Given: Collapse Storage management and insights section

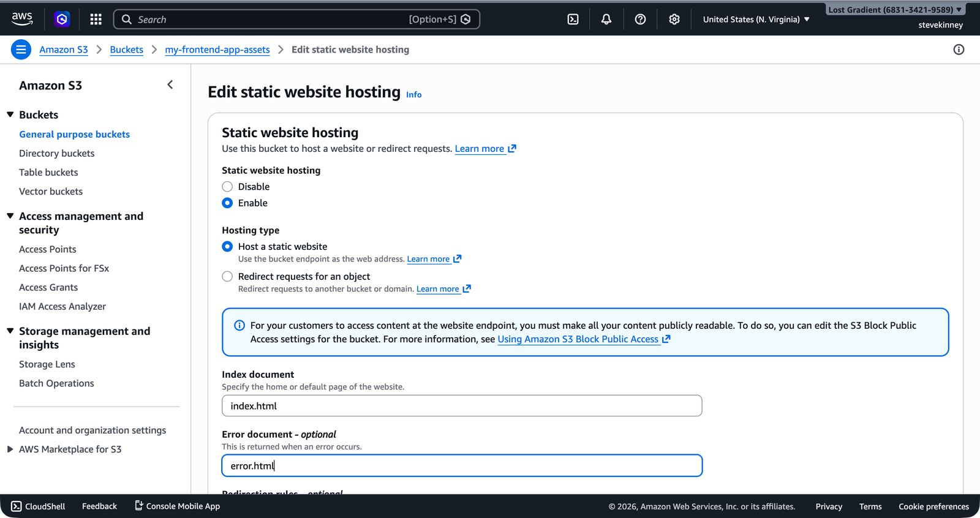Looking at the screenshot, I should click(10, 331).
